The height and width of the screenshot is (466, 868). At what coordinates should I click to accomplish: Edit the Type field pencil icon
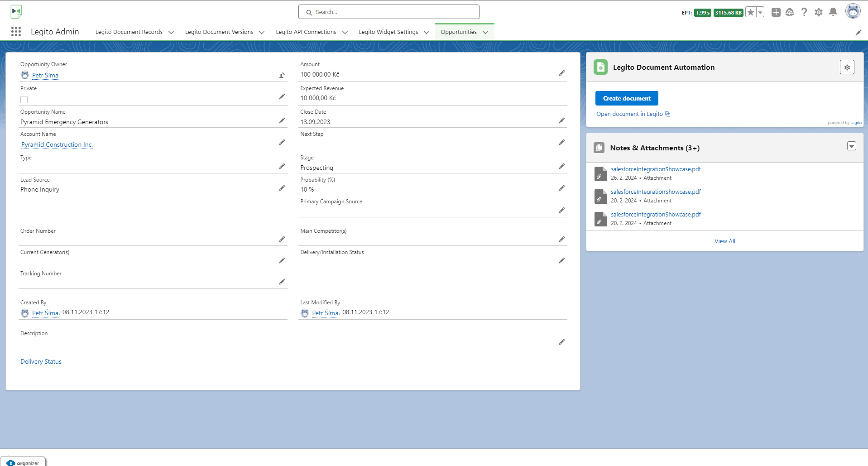click(282, 166)
